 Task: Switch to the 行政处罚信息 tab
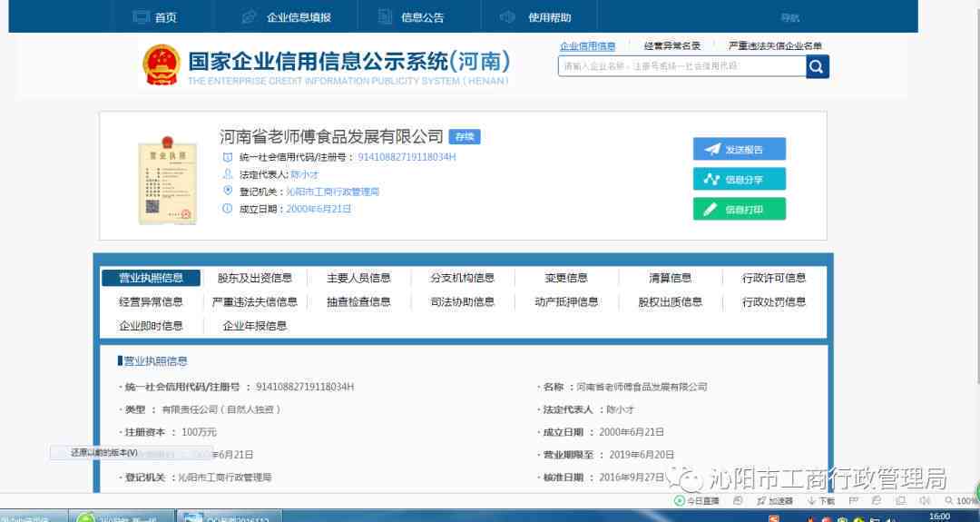click(774, 302)
